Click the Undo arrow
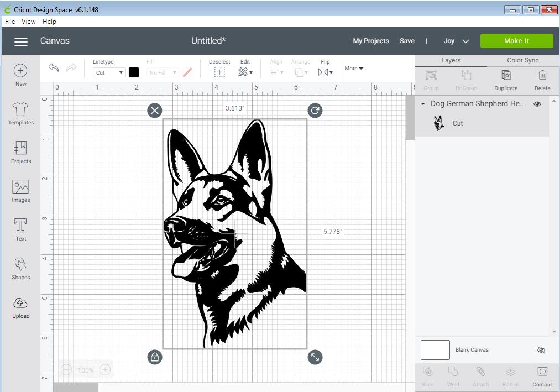Image resolution: width=560 pixels, height=392 pixels. coord(53,67)
